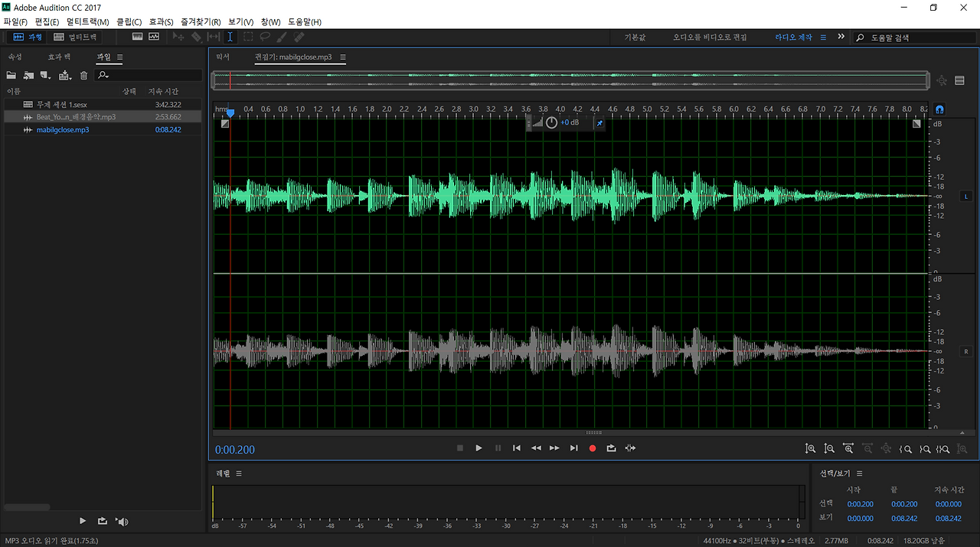980x547 pixels.
Task: Select 오디오를 비디오로 편집 workspace
Action: tap(709, 37)
